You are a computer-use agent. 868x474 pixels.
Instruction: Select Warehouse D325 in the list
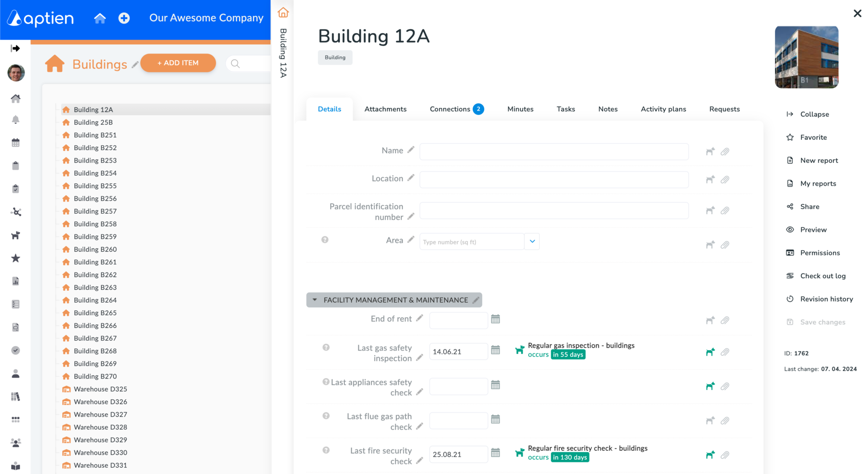click(x=100, y=389)
